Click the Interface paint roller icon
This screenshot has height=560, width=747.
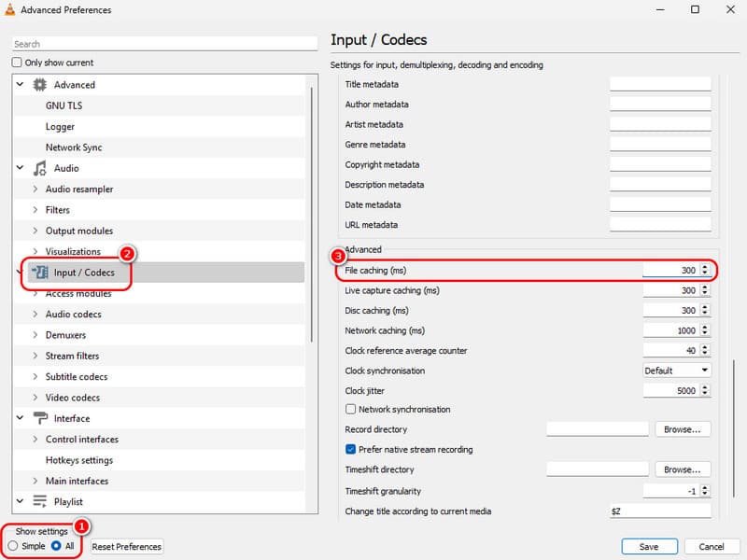(x=39, y=419)
